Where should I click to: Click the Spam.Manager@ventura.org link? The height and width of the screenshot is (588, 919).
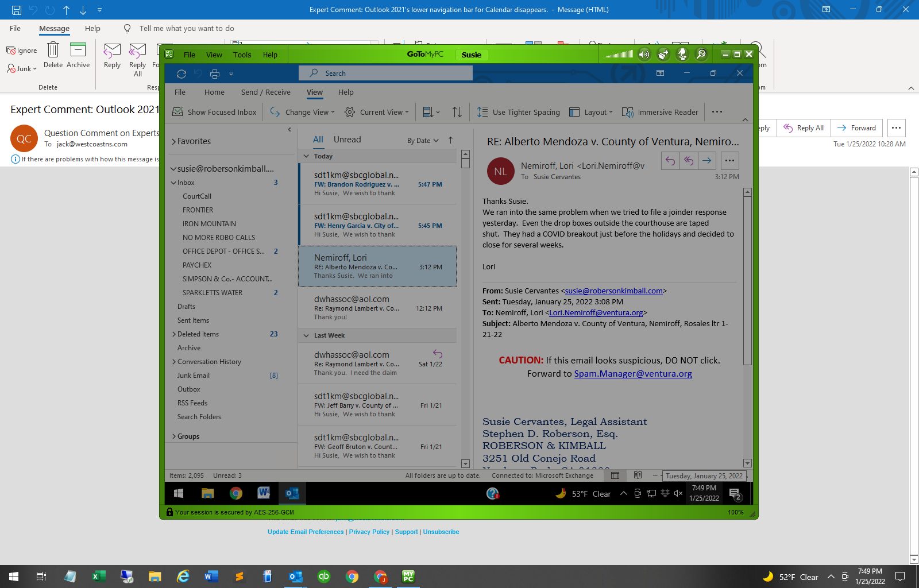click(633, 374)
